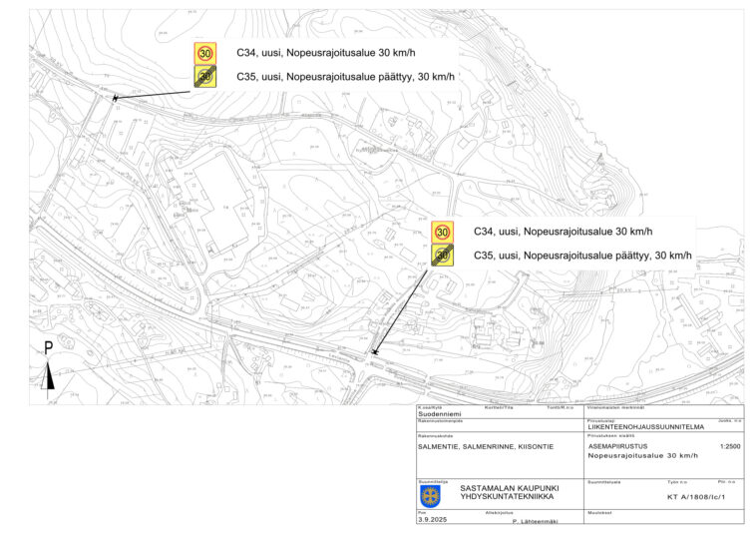Select the lower end-of-zone 30 sign
This screenshot has height=535, width=756.
(442, 255)
